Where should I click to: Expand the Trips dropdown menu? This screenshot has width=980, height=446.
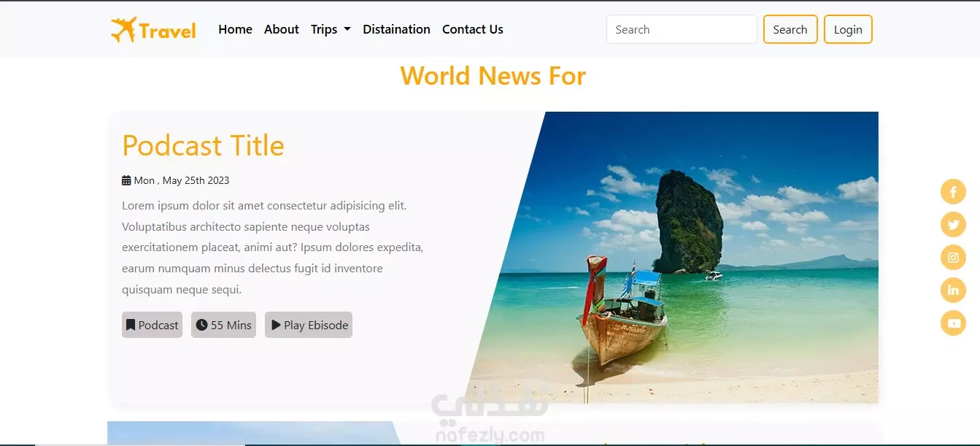point(331,29)
